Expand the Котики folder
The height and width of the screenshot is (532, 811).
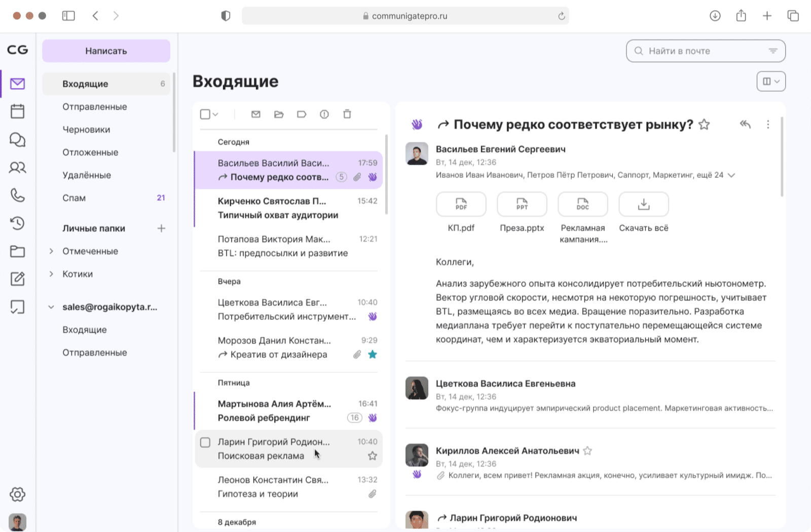click(x=51, y=274)
